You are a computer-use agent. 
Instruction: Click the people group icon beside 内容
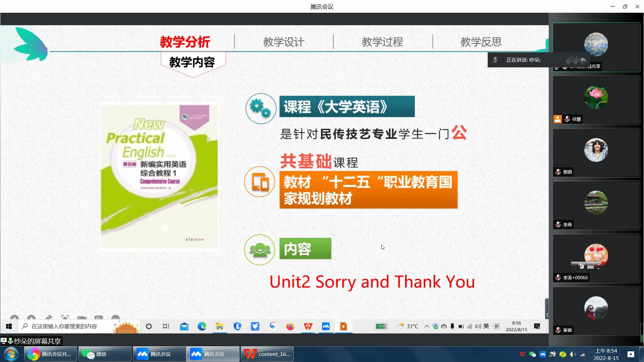click(260, 250)
